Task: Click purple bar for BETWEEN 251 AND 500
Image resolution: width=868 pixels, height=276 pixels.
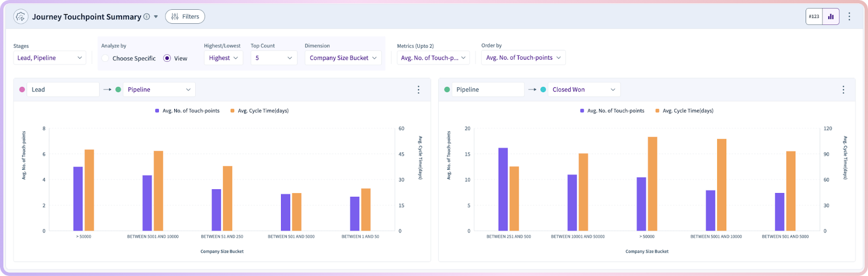Action: (503, 189)
